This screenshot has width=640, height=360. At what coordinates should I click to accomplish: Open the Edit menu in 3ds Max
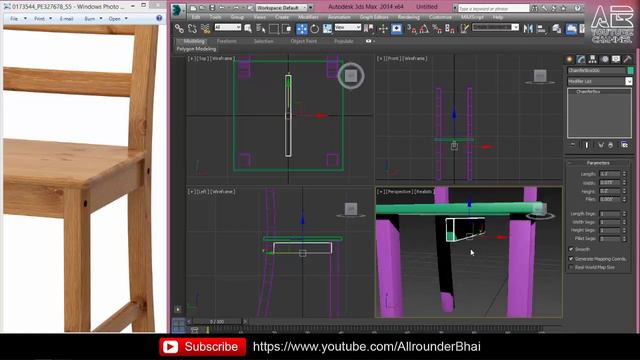196,18
